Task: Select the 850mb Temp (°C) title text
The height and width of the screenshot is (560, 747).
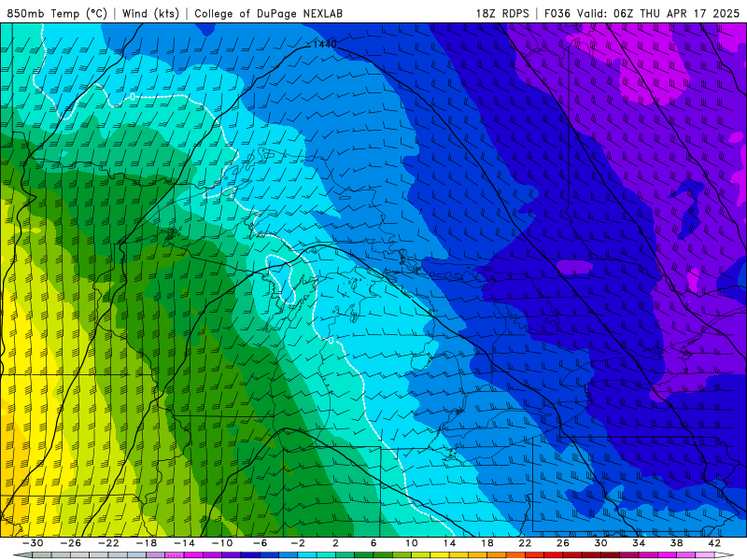Action: pos(57,13)
